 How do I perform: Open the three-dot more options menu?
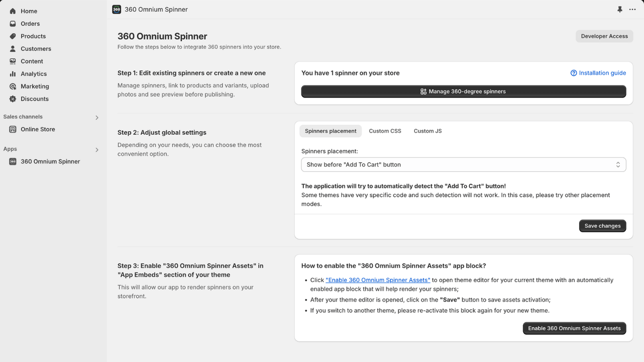pos(632,10)
